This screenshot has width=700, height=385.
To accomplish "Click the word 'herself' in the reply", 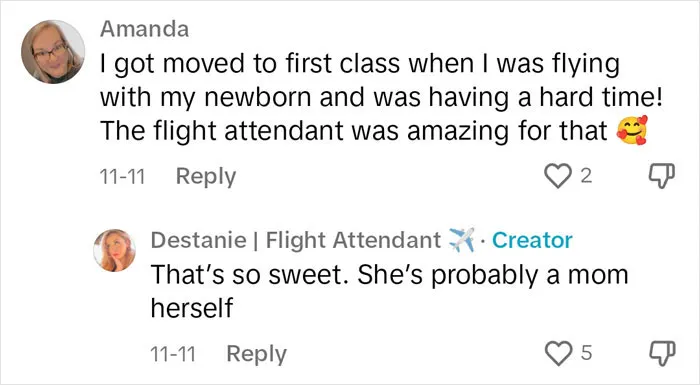I will click(x=192, y=308).
